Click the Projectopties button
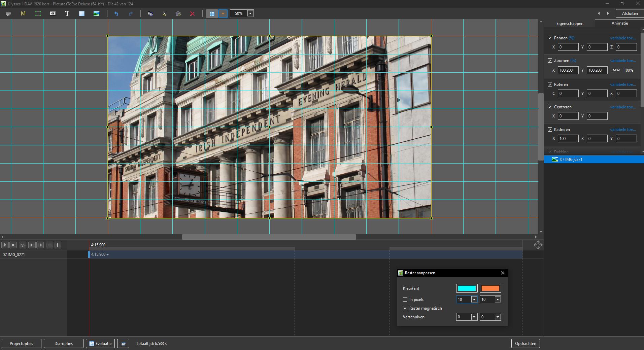 pyautogui.click(x=22, y=344)
